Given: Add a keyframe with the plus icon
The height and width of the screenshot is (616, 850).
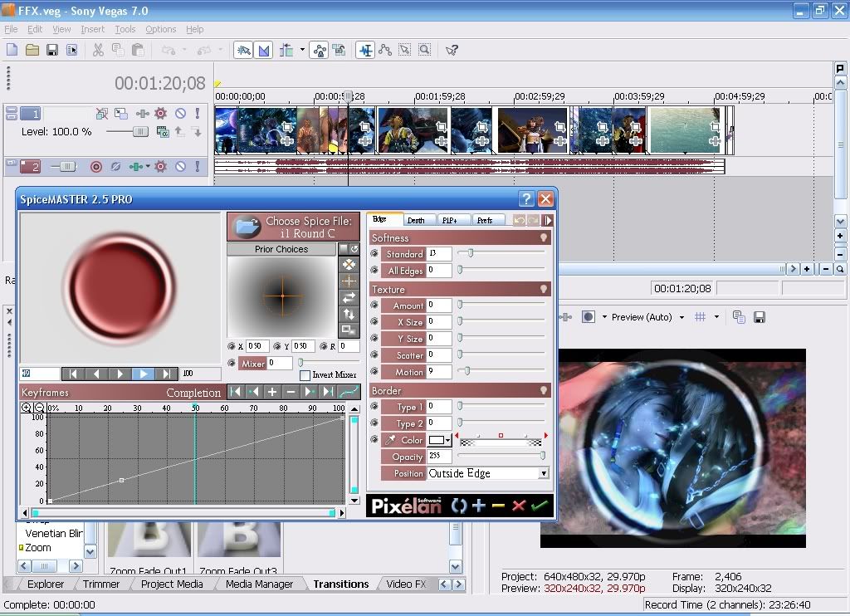Looking at the screenshot, I should pos(272,392).
